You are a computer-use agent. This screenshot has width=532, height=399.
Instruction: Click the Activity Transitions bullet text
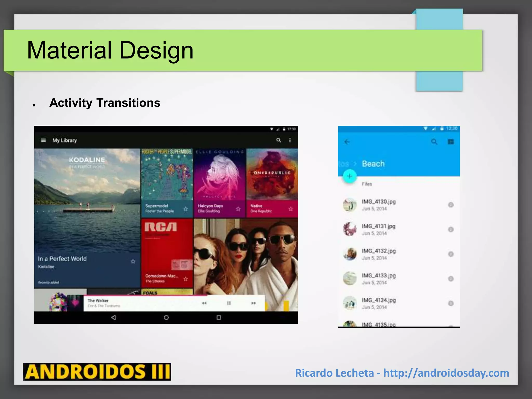[x=105, y=103]
